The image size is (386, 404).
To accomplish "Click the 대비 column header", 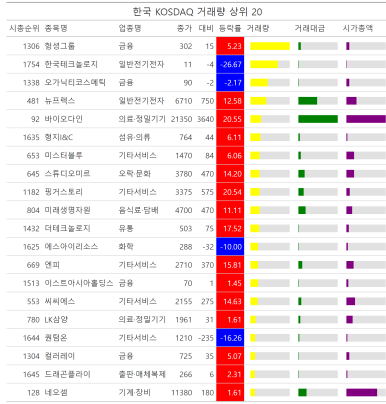I will click(206, 28).
